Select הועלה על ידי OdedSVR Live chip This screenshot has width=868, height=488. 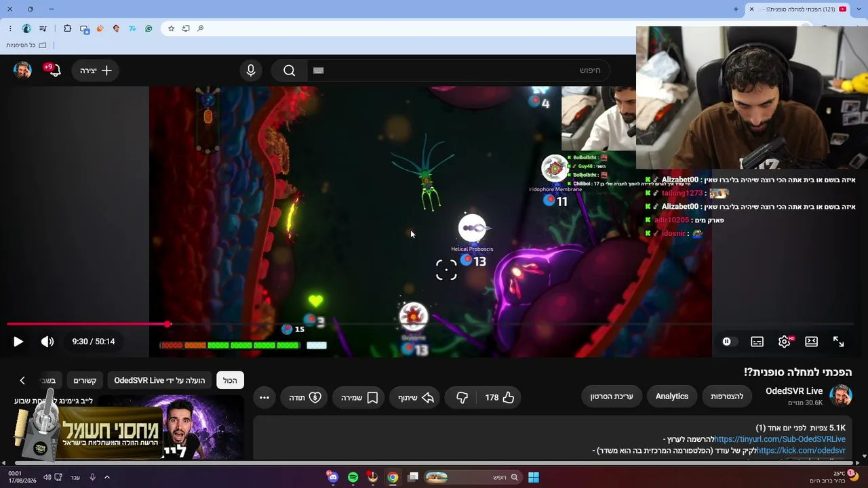click(159, 380)
